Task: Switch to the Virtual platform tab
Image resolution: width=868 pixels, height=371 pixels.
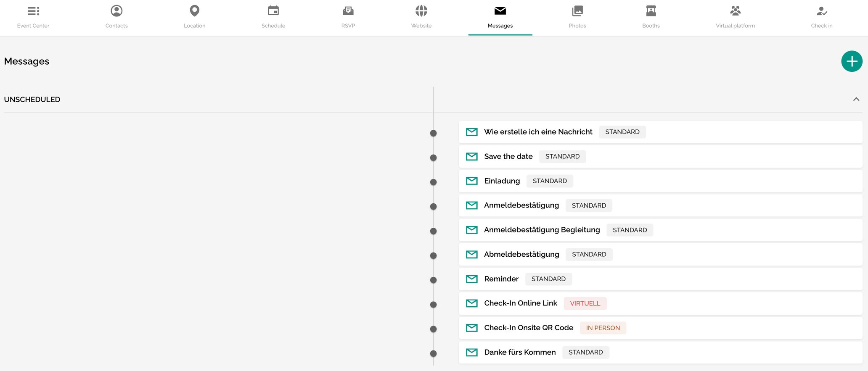Action: point(735,18)
